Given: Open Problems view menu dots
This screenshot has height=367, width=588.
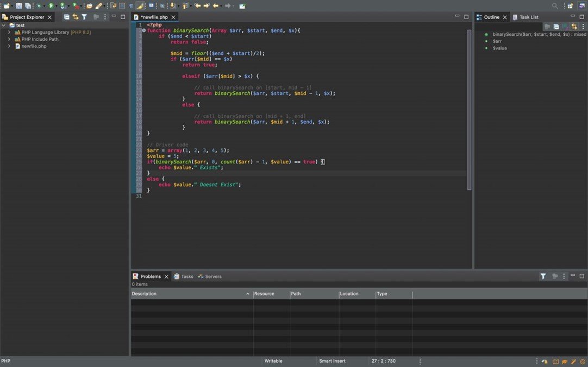Looking at the screenshot, I should [x=564, y=276].
